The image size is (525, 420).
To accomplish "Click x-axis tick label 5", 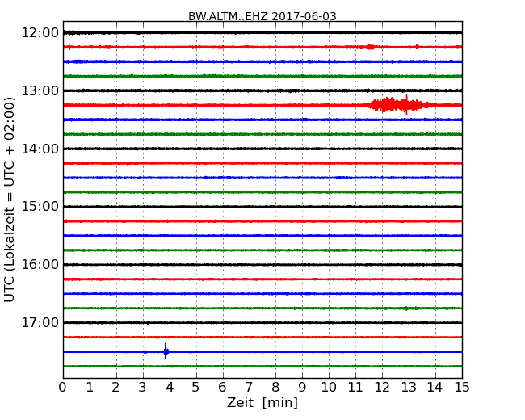I will pos(196,388).
